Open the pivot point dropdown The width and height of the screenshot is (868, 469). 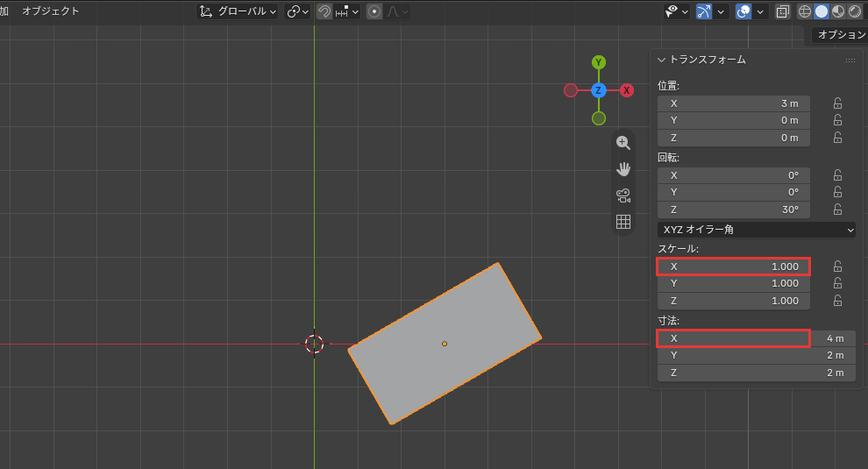[297, 11]
